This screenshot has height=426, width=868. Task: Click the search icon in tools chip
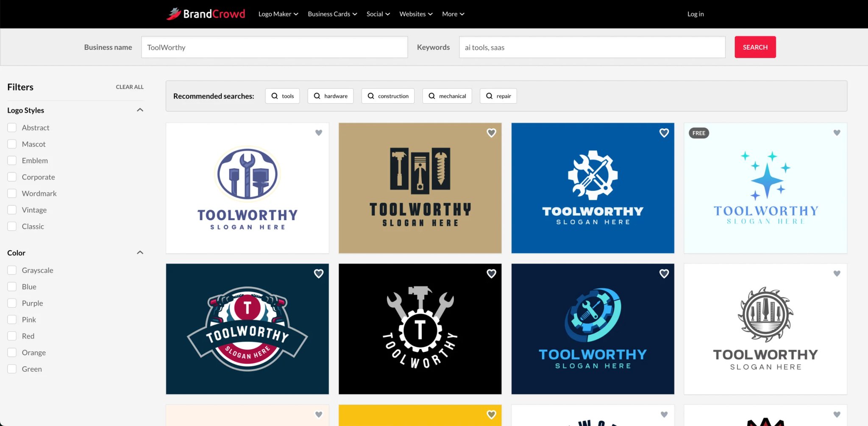pos(275,96)
